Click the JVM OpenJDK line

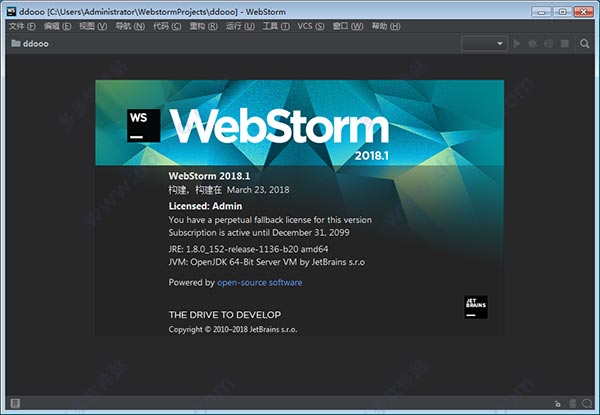tap(267, 262)
